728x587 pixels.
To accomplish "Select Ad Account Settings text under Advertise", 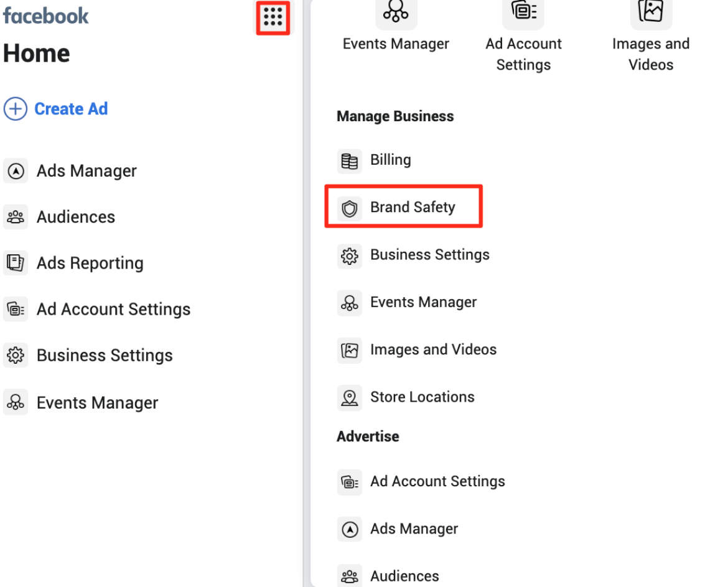I will pos(438,482).
